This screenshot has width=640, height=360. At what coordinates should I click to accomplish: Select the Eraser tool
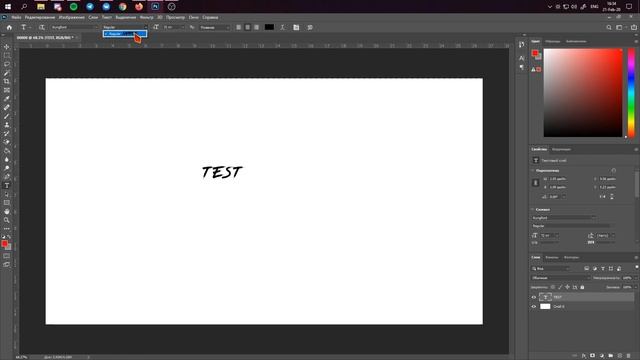7,142
